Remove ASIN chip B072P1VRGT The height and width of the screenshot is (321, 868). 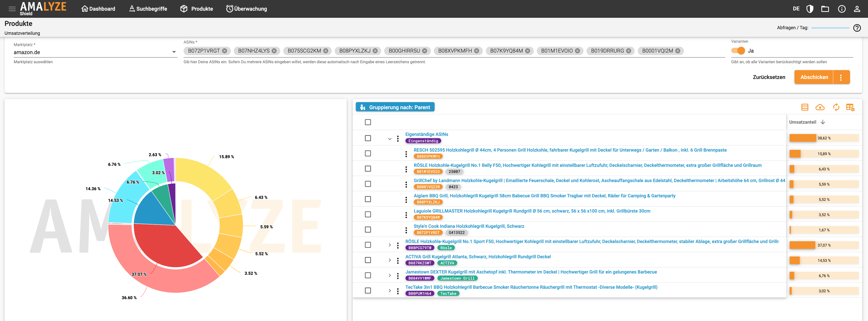[224, 51]
